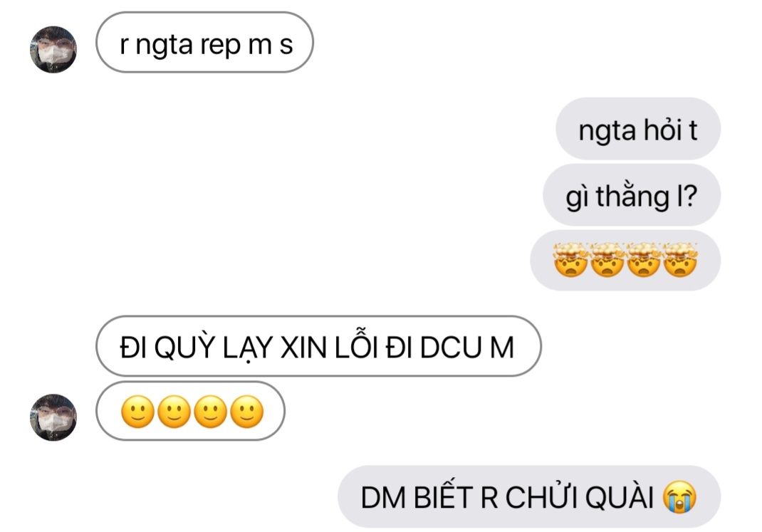The height and width of the screenshot is (532, 762).
Task: Open the sender avatar beside "r ngta rep m s"
Action: [x=53, y=50]
